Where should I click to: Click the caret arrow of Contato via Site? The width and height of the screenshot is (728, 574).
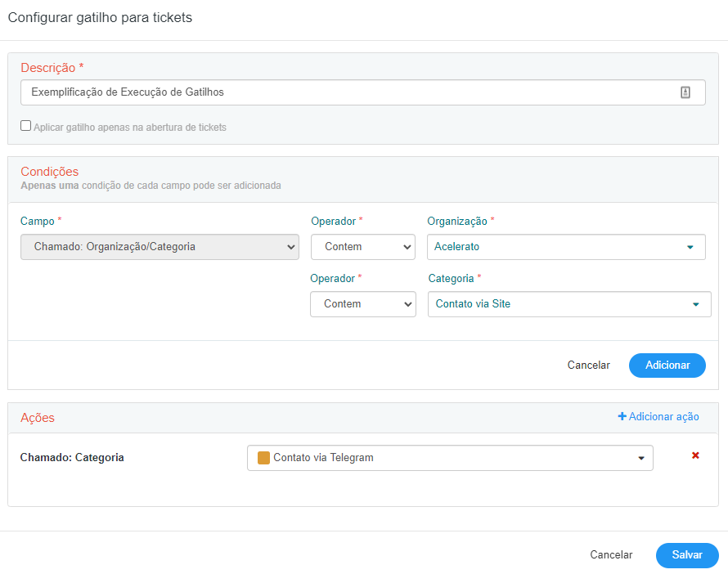pos(696,304)
